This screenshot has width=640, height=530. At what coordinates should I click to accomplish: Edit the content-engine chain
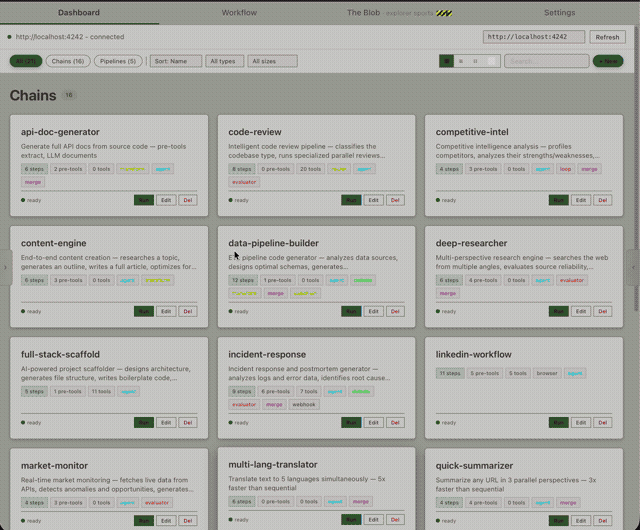pos(166,311)
